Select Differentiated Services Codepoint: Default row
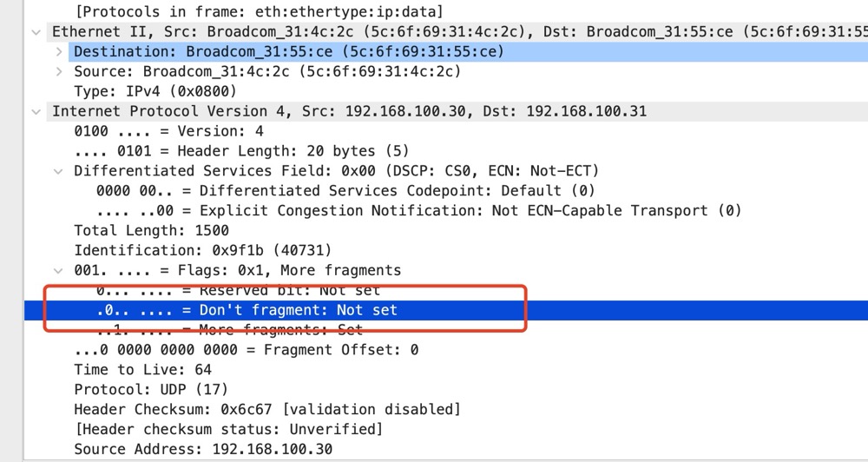Screen dimensions: 868x462 pyautogui.click(x=347, y=191)
